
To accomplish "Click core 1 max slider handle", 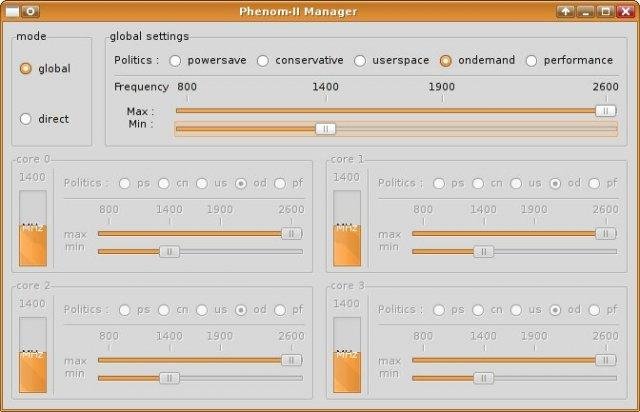I will point(606,234).
